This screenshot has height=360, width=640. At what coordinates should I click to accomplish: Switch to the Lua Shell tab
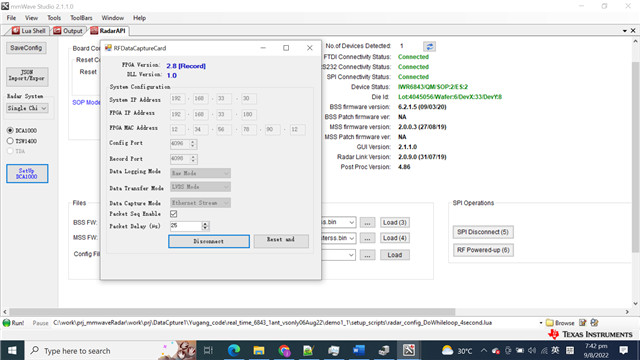click(x=28, y=31)
